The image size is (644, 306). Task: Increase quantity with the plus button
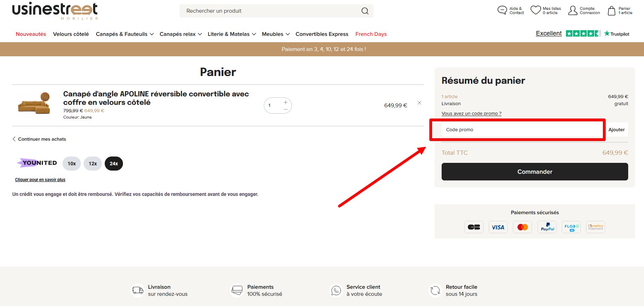pyautogui.click(x=286, y=102)
